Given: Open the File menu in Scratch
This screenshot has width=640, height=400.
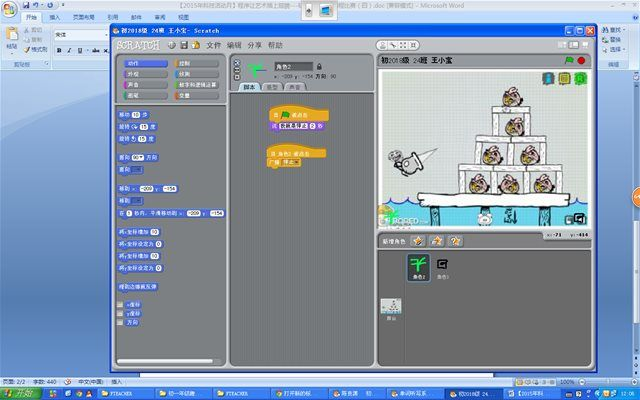Looking at the screenshot, I should coord(213,45).
